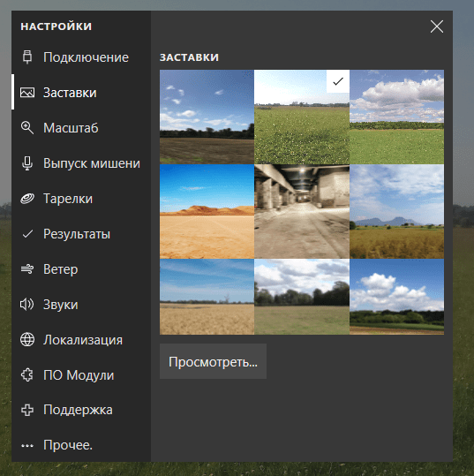
Task: Select the Заставки menu item
Action: coord(81,93)
